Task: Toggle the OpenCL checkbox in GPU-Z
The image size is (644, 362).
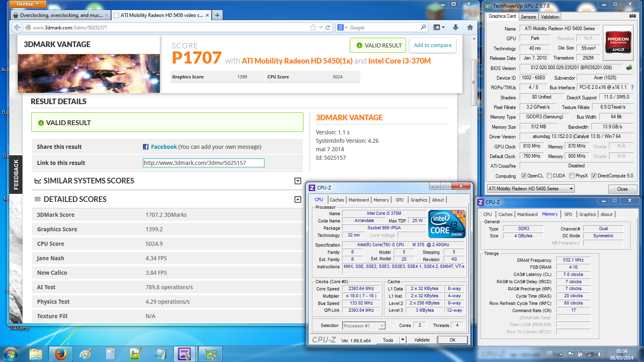Action: tap(524, 176)
